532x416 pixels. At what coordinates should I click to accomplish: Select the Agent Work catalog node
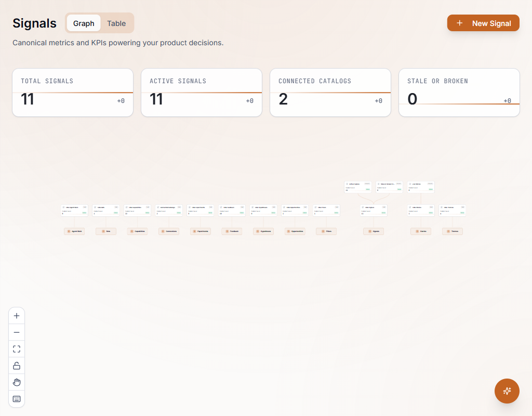[74, 231]
